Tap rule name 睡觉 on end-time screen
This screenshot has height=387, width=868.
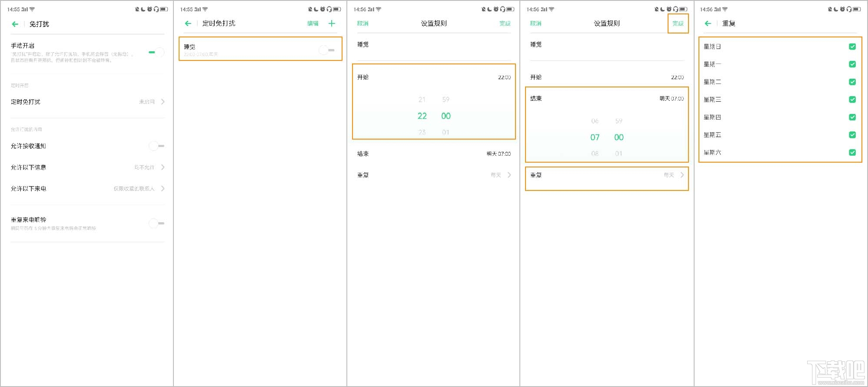[536, 44]
